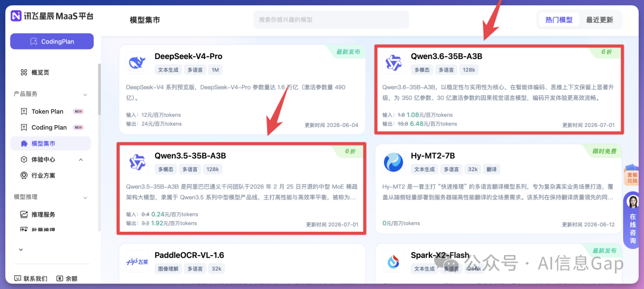Click the 多模态 tag on Qwen3.6-35B-A3B
Screen dimensions: 644x289
(422, 70)
